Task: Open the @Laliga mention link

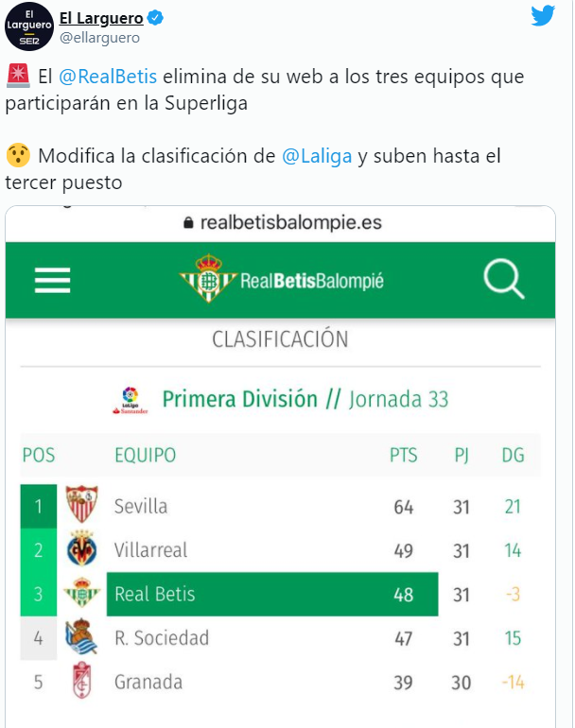Action: coord(317,156)
